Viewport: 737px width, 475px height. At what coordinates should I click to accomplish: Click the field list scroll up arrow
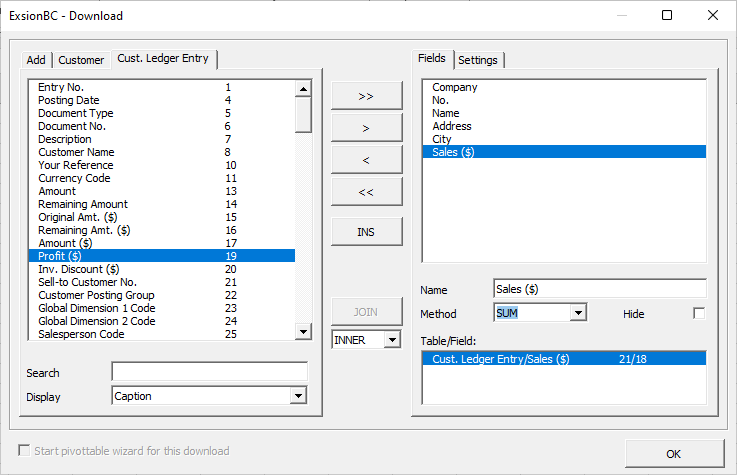click(303, 89)
